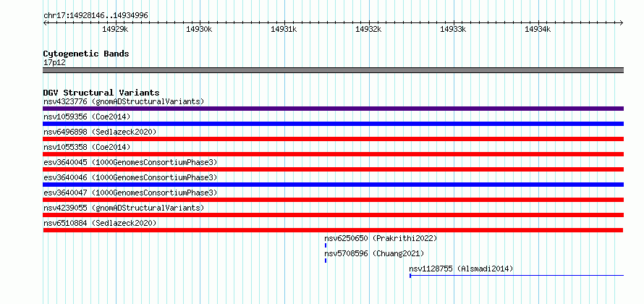Viewport: 644px width, 304px height.
Task: Click the Cytogenetic Bands track title
Action: coord(86,54)
